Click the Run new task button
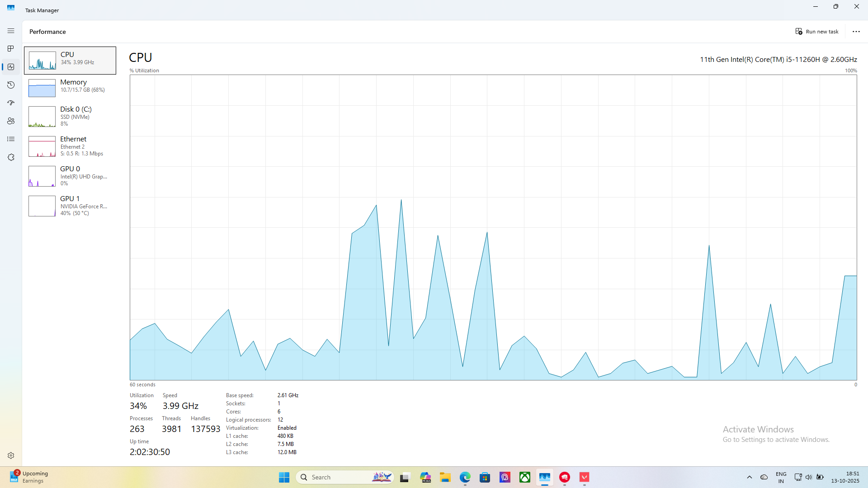Image resolution: width=868 pixels, height=488 pixels. (817, 32)
